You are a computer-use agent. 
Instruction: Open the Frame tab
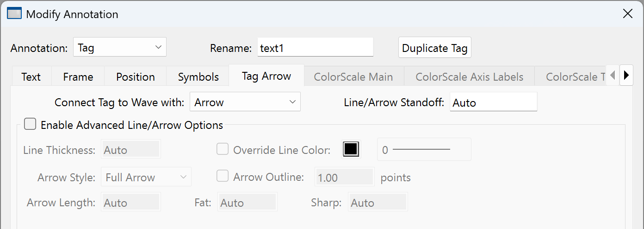[x=78, y=77]
